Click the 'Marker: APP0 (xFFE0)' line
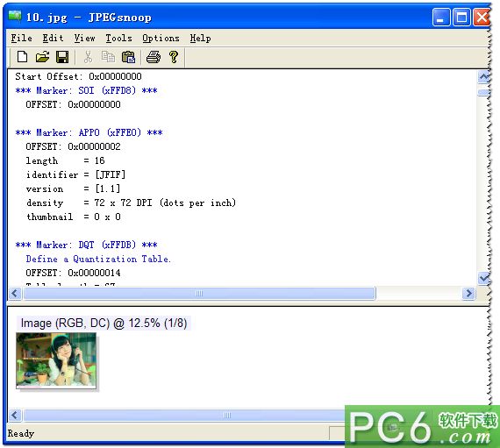This screenshot has height=448, width=500. click(x=89, y=132)
